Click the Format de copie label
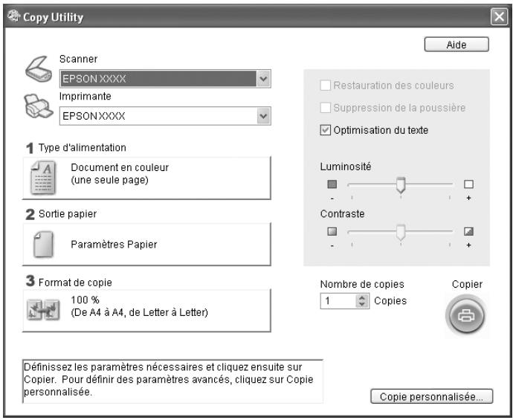513x420 pixels. point(75,282)
